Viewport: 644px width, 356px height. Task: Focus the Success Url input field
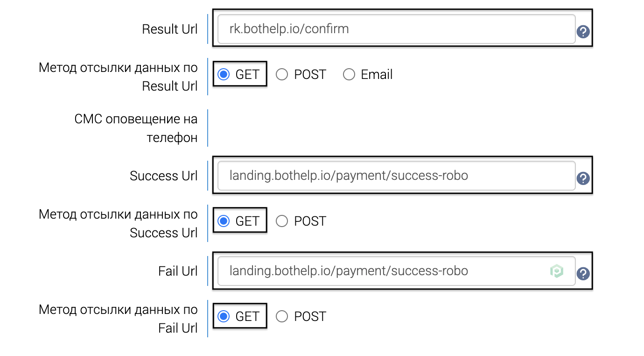point(396,176)
